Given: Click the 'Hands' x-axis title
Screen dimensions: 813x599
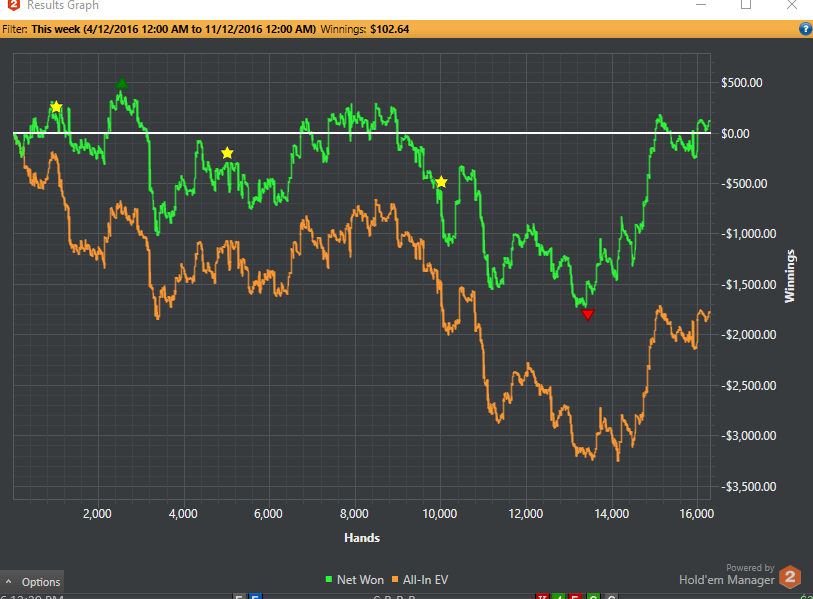Looking at the screenshot, I should (x=362, y=538).
